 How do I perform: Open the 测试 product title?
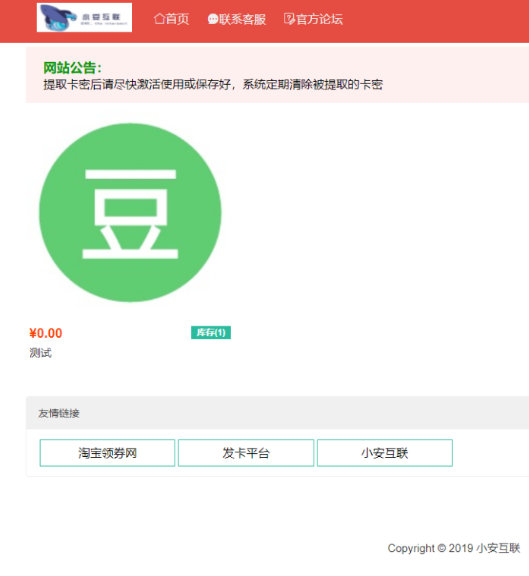pos(40,353)
